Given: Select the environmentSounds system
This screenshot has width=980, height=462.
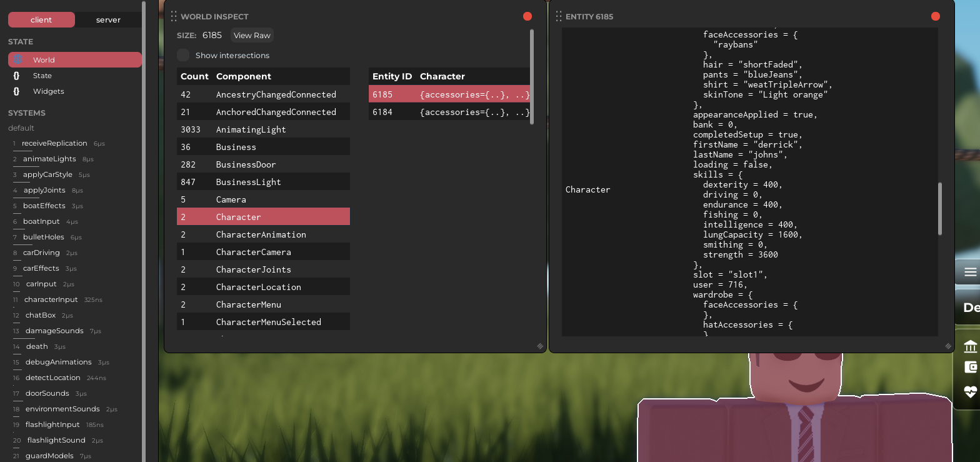Looking at the screenshot, I should coord(62,409).
